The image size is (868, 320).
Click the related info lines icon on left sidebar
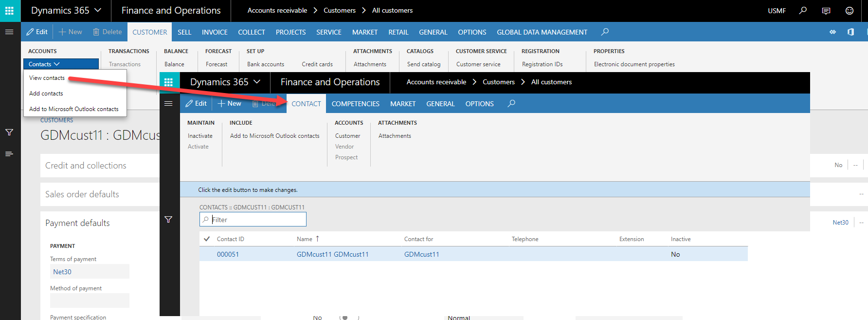(9, 154)
